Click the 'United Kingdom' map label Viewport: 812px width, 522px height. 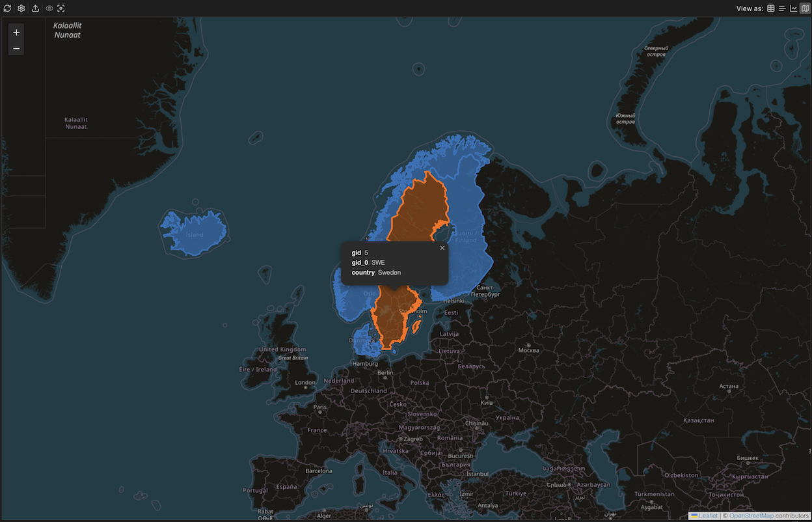coord(282,350)
